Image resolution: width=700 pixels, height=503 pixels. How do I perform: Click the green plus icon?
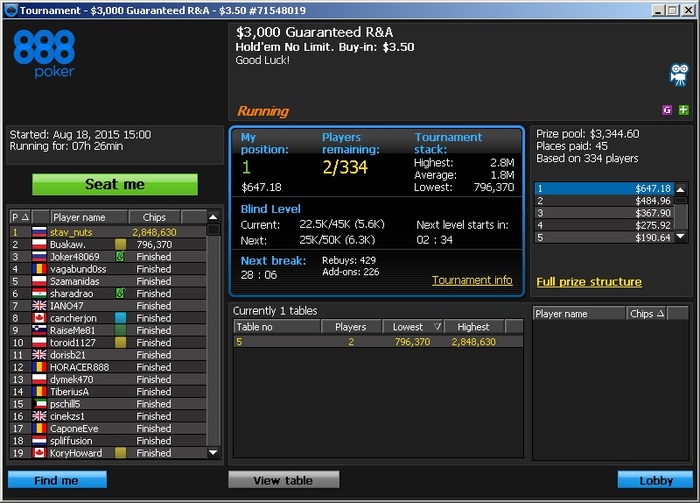click(683, 110)
